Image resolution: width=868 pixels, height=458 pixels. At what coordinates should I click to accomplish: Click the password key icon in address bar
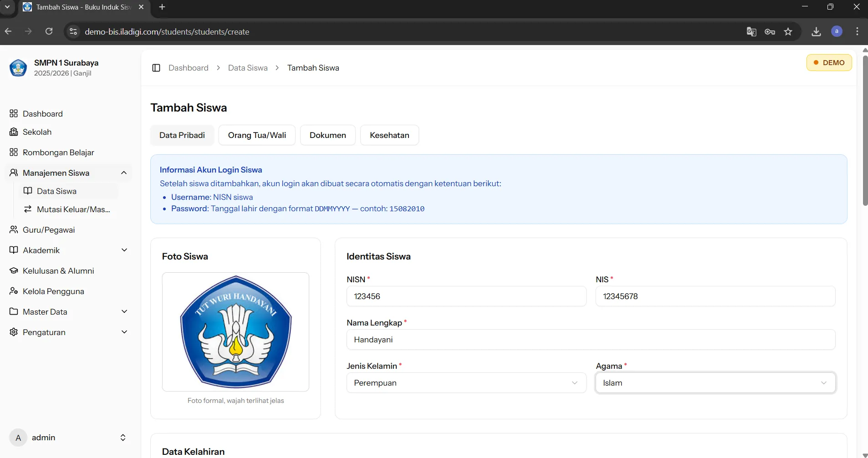point(770,31)
